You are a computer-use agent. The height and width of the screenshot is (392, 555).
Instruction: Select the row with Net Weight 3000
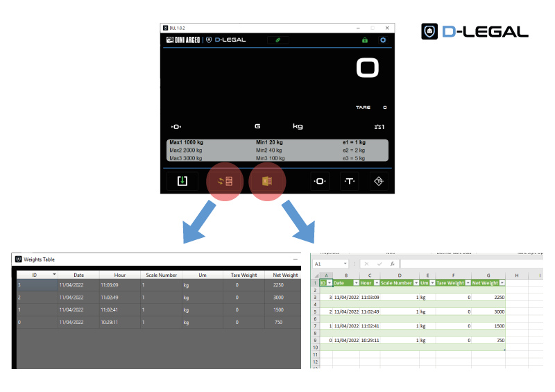158,297
